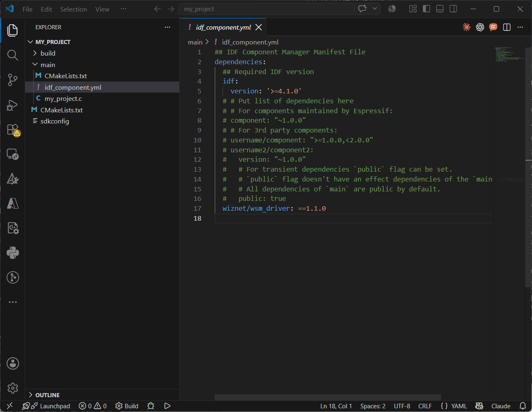532x412 pixels.
Task: Toggle the secondary side bar visibility
Action: 453,9
